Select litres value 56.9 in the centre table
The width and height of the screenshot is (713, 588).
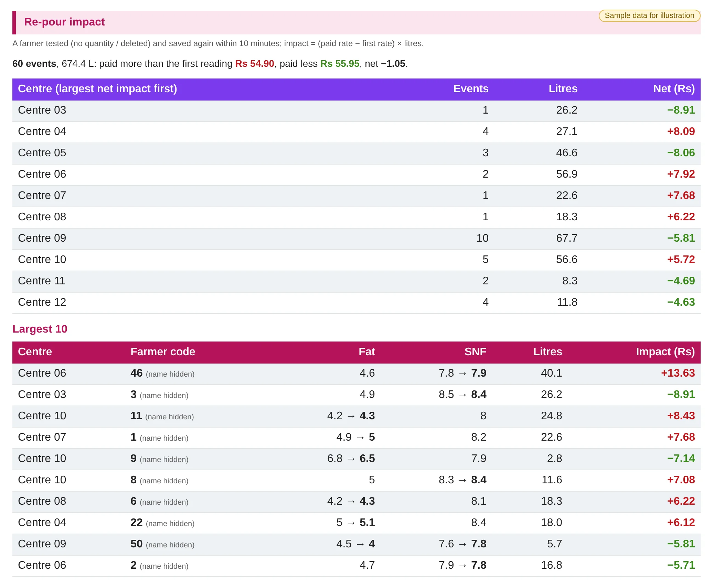tap(567, 174)
